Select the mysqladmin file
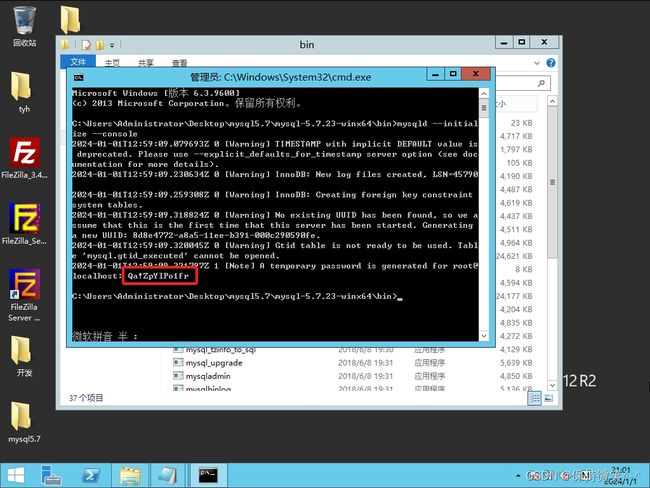The height and width of the screenshot is (488, 650). pos(208,376)
